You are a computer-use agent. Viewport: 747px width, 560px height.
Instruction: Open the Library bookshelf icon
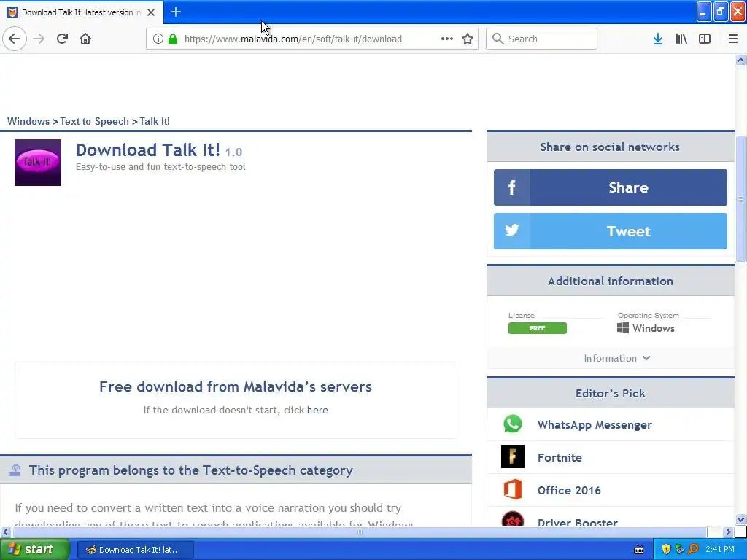681,39
